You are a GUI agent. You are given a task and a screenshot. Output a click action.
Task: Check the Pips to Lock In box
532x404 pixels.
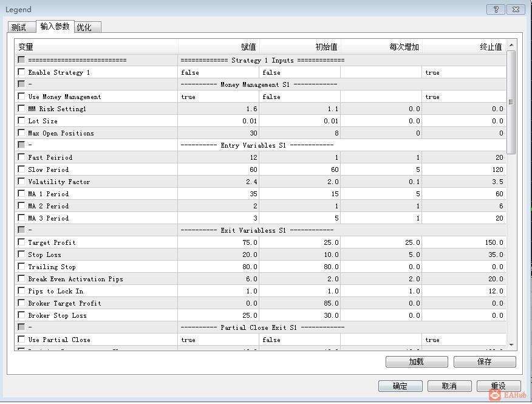click(x=21, y=290)
